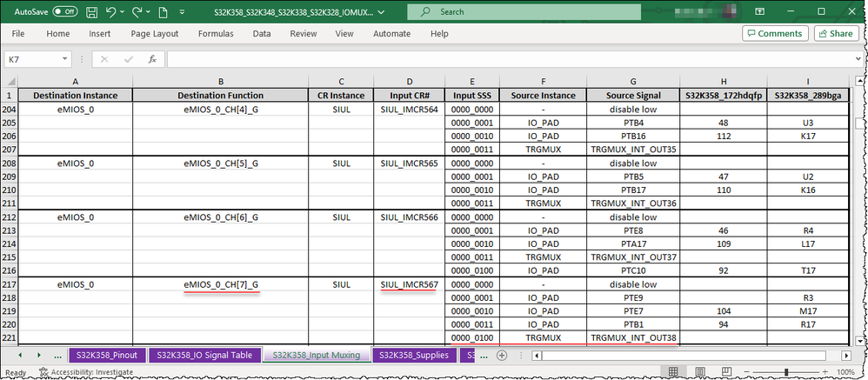Click the zoom slider handle

pos(786,371)
